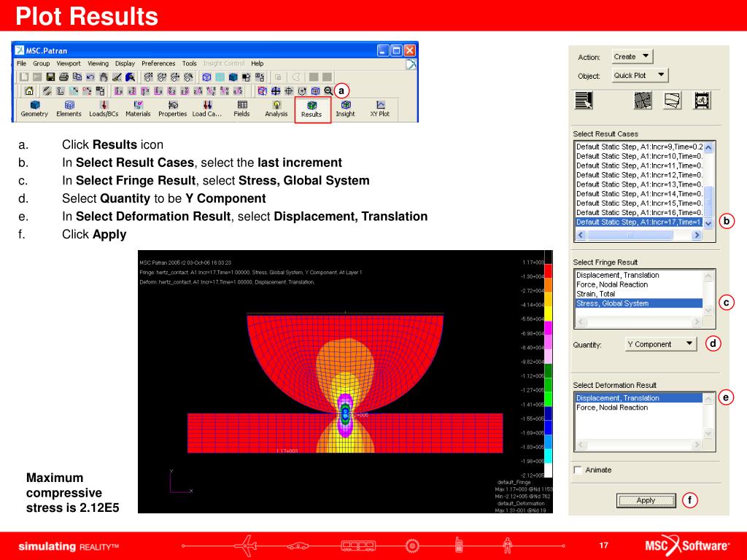747x560 pixels.
Task: Open the Properties application
Action: pos(172,109)
